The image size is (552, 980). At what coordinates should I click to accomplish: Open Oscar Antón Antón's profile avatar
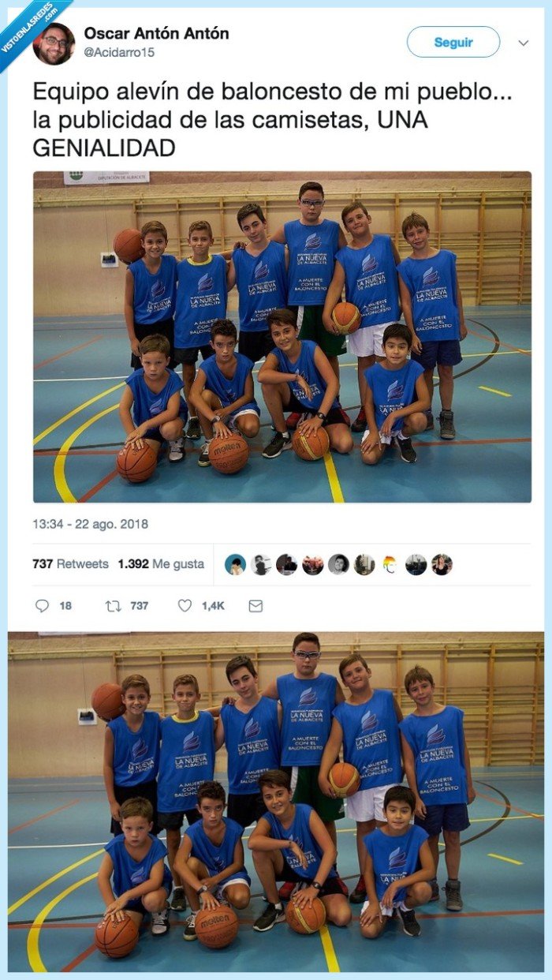click(x=54, y=43)
